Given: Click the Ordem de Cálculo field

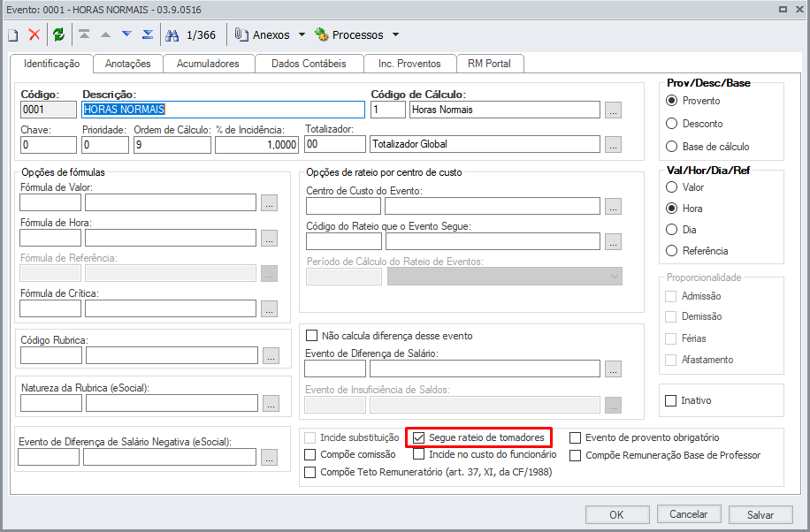Looking at the screenshot, I should pos(172,145).
